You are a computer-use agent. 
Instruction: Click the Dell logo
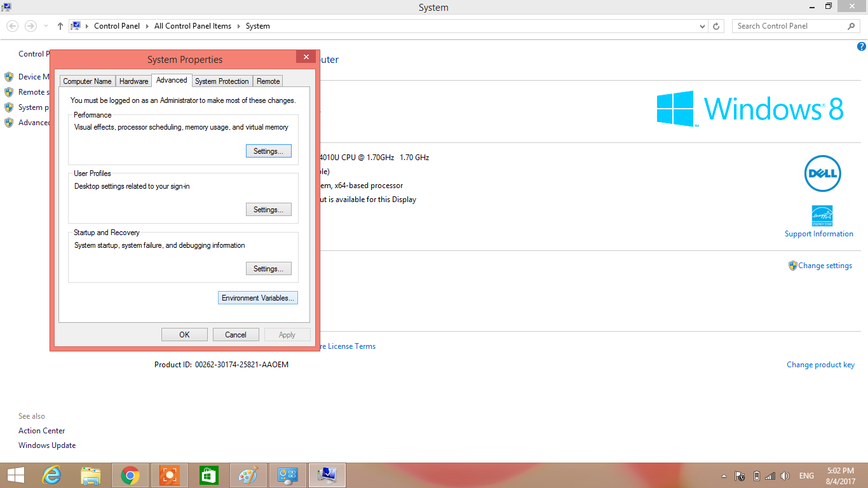click(x=823, y=173)
